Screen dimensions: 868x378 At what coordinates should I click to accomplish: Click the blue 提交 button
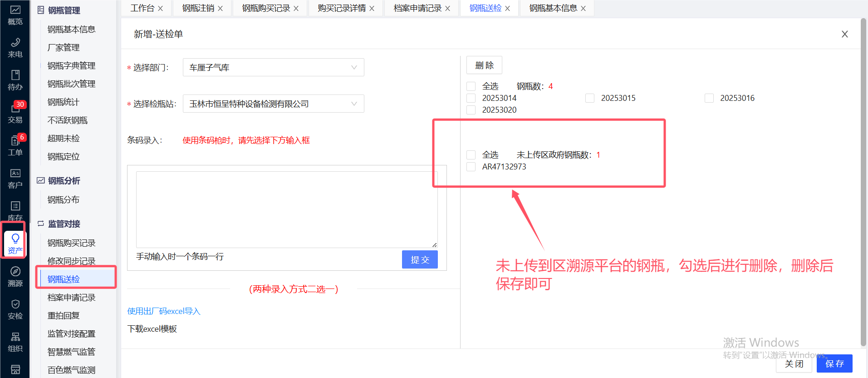419,259
